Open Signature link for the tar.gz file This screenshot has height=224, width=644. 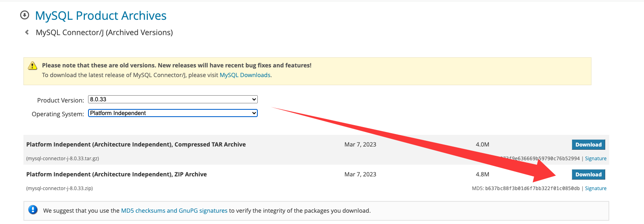596,159
